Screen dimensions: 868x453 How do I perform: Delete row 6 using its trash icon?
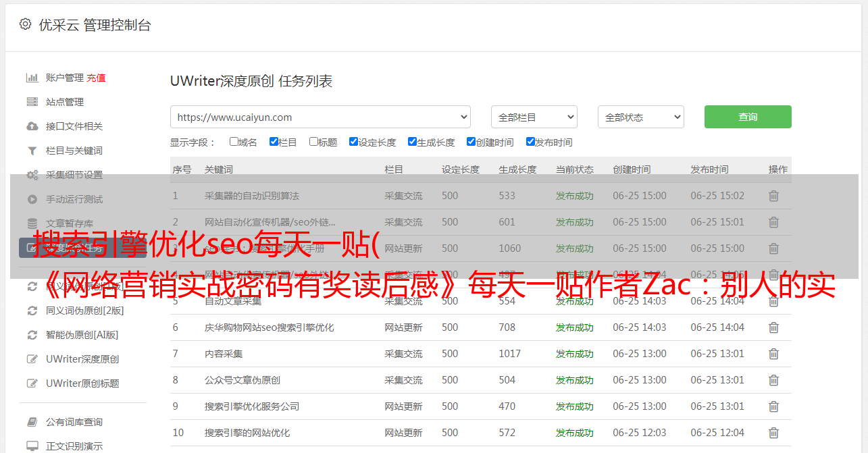pyautogui.click(x=773, y=327)
